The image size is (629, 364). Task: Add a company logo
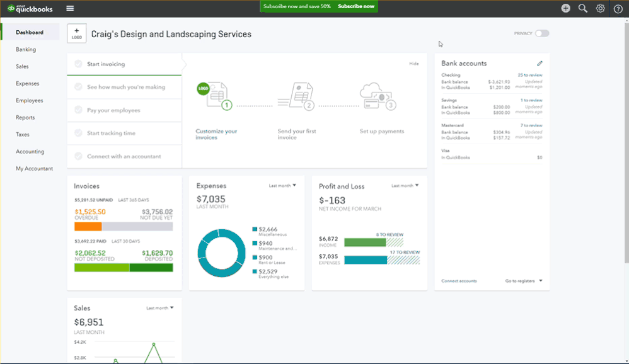(x=77, y=33)
